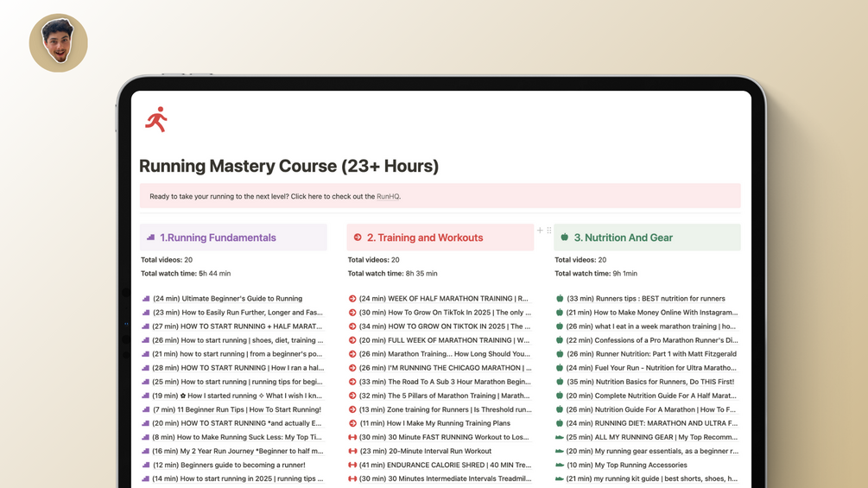Viewport: 868px width, 488px height.
Task: Open Confessions of a Pro Marathon Runner's Di...
Action: 652,340
